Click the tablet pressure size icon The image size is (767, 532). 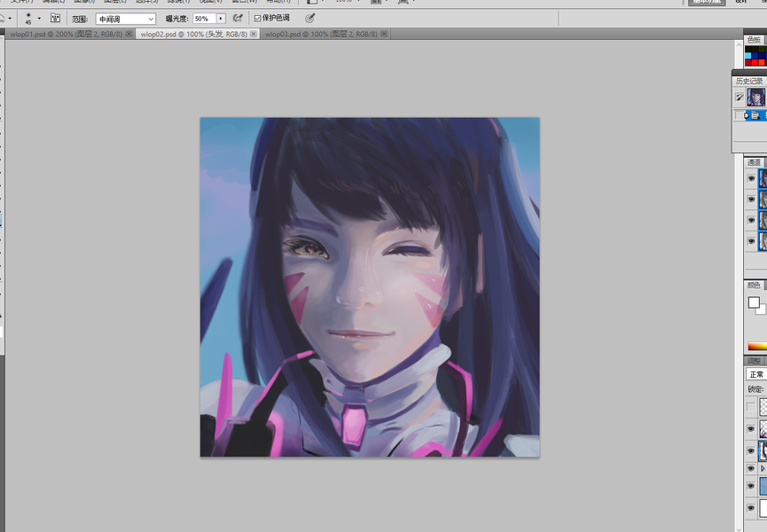pos(309,18)
